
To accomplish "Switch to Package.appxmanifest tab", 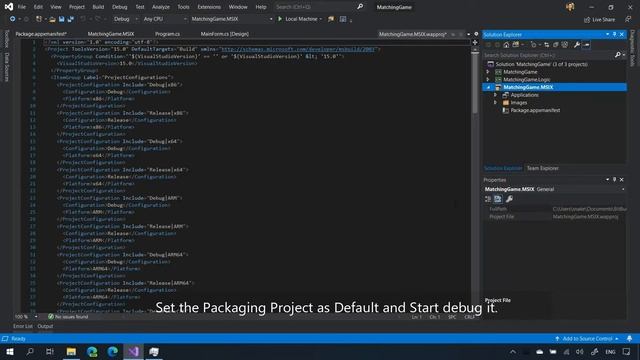I will click(41, 34).
